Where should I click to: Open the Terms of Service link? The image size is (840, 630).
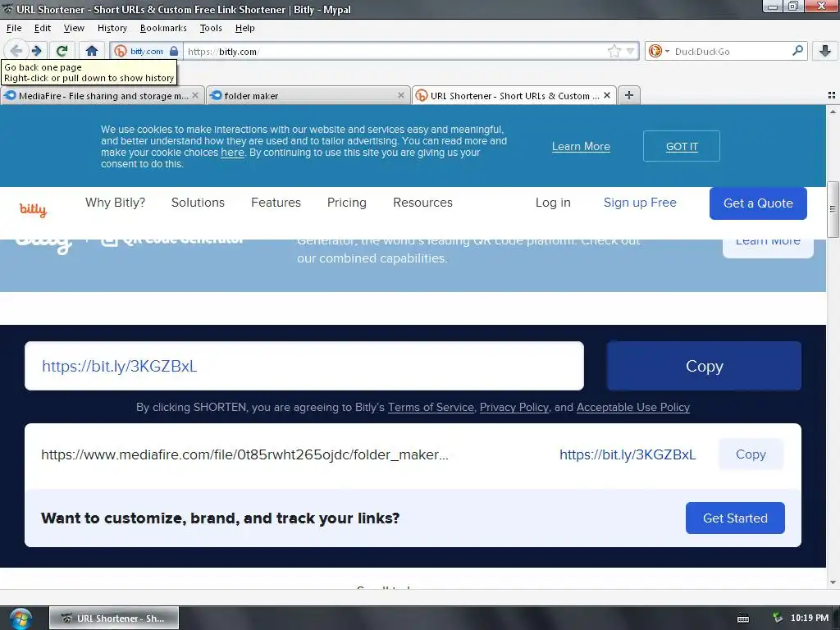pos(431,407)
